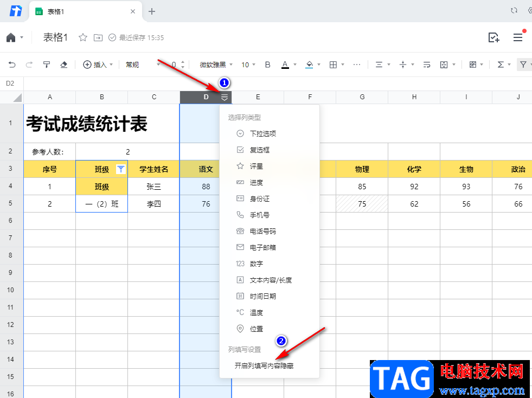Star the document 表格1 as favorite
The height and width of the screenshot is (398, 532).
[83, 37]
